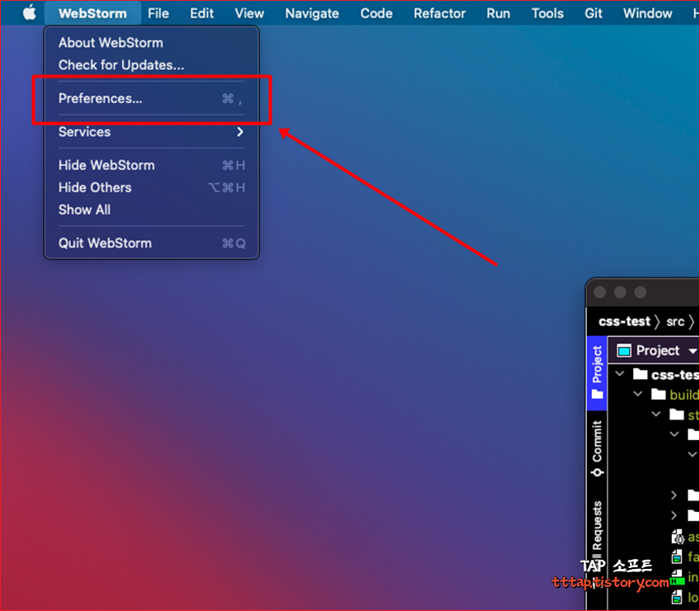Viewport: 700px width, 611px height.
Task: Select the file icon starting with 'fa'
Action: pos(677,557)
